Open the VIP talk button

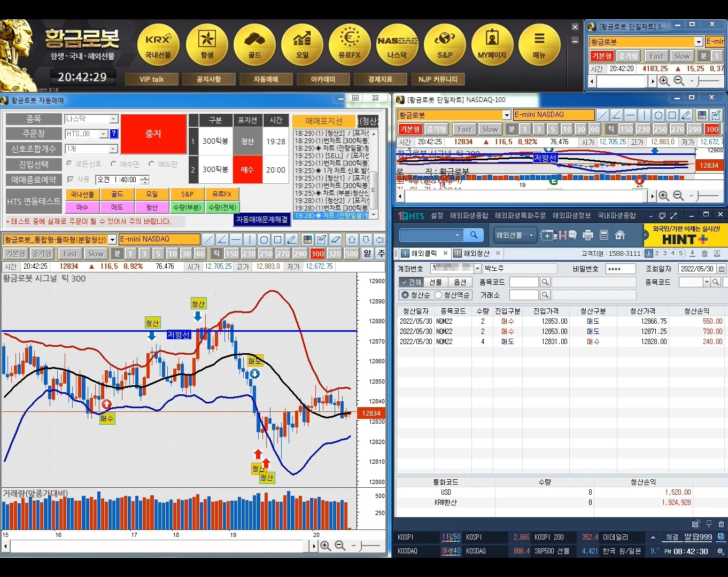pos(152,79)
